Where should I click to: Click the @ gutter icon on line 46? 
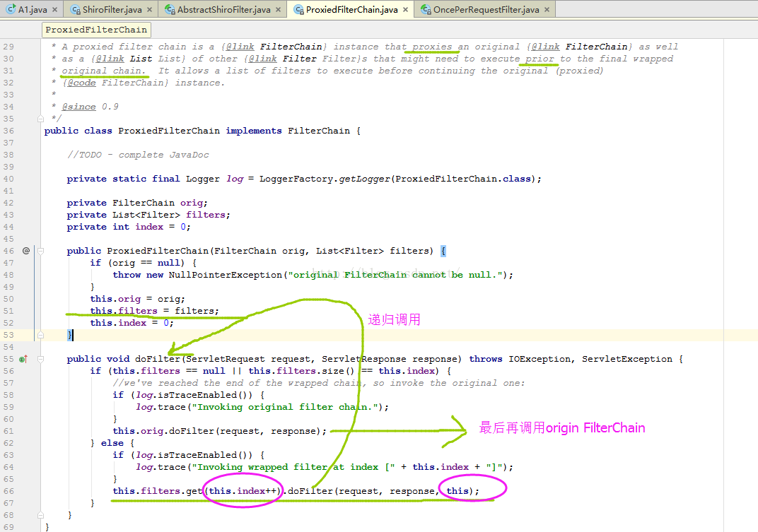coord(26,251)
